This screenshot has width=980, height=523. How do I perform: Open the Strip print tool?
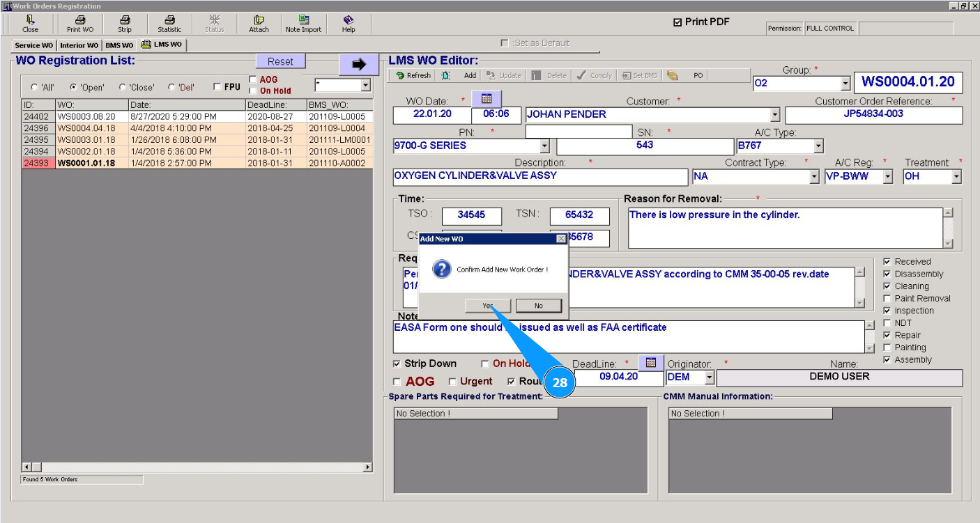click(x=124, y=24)
